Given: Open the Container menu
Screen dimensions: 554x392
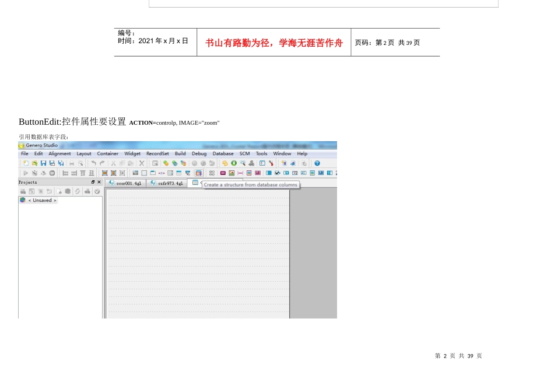Looking at the screenshot, I should (107, 154).
